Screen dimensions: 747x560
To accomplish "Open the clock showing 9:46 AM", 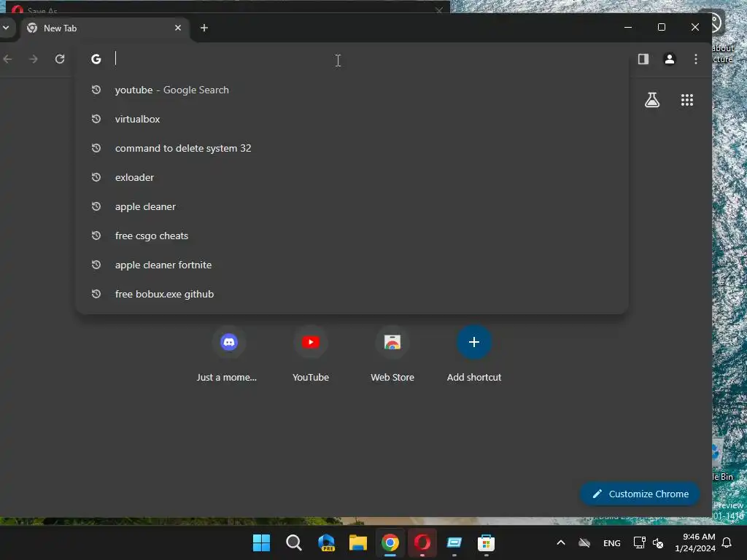I will 695,542.
